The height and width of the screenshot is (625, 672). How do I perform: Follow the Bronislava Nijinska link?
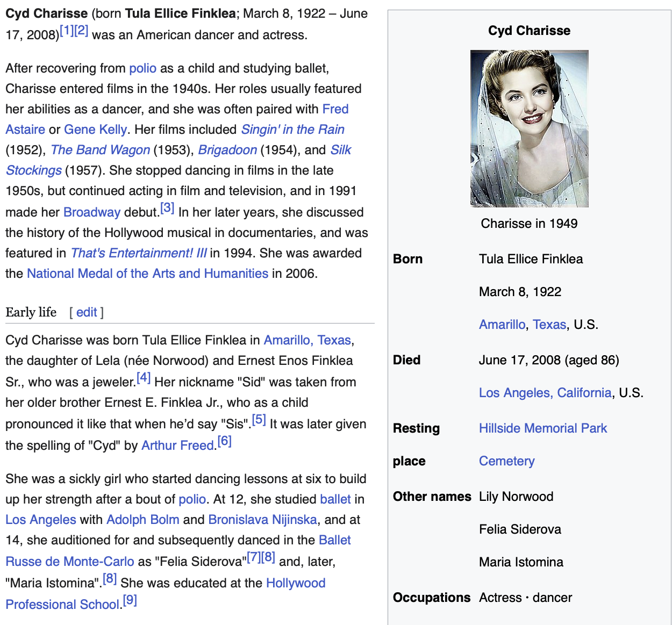pos(262,520)
